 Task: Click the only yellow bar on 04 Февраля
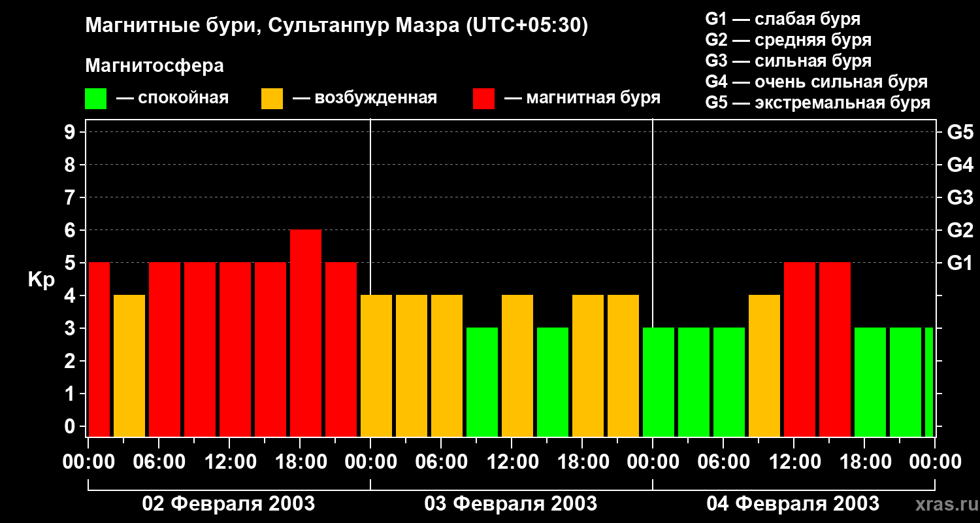click(764, 365)
